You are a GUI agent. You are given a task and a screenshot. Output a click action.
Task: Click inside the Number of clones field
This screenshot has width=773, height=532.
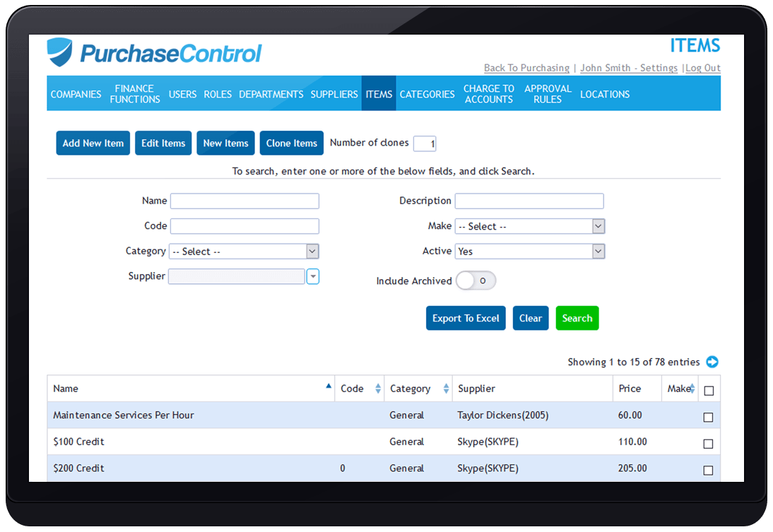tap(425, 143)
